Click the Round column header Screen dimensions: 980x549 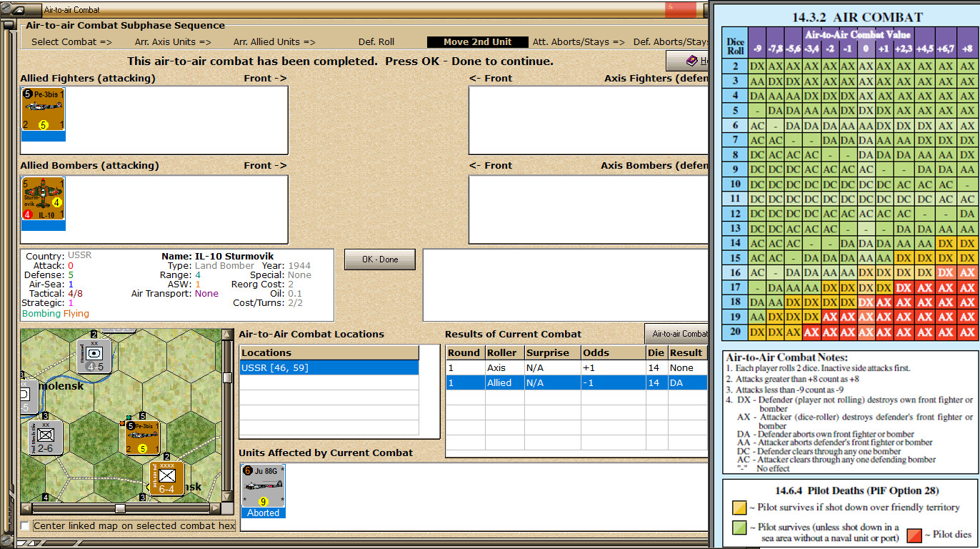coord(465,352)
